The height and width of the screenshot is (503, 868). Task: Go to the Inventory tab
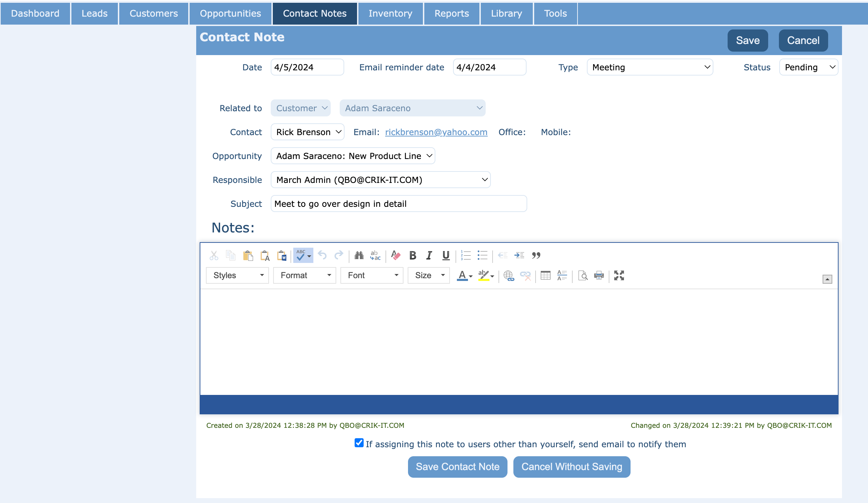point(390,14)
